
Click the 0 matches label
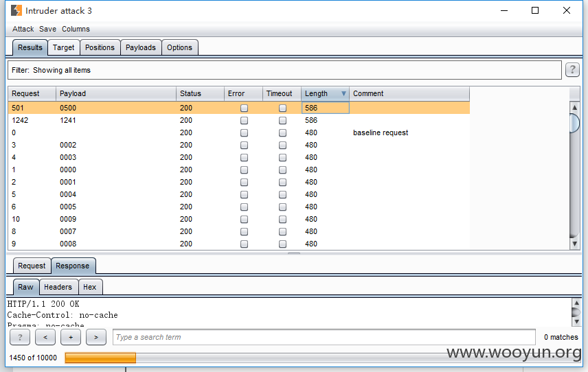click(561, 337)
